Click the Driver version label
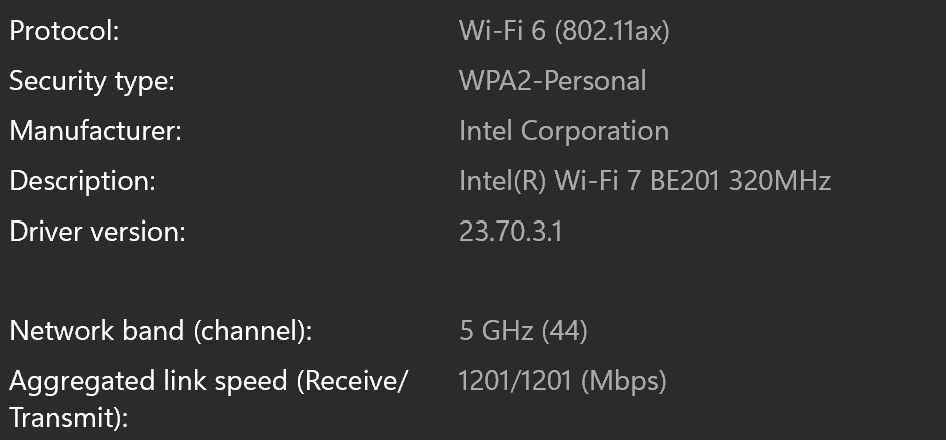 [x=98, y=232]
